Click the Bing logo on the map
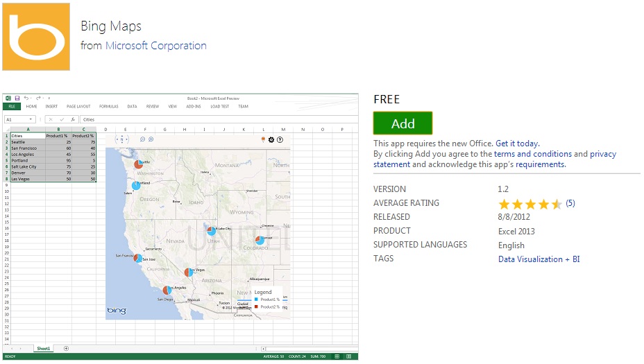 (117, 310)
